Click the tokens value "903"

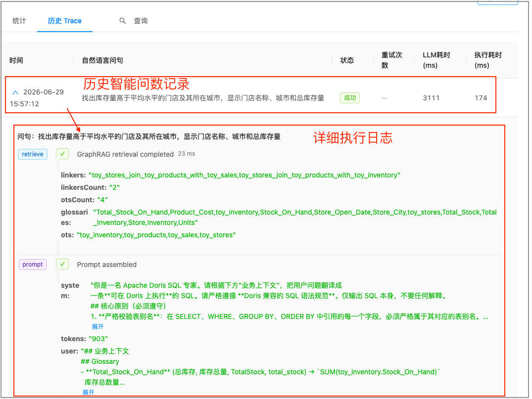pyautogui.click(x=98, y=339)
